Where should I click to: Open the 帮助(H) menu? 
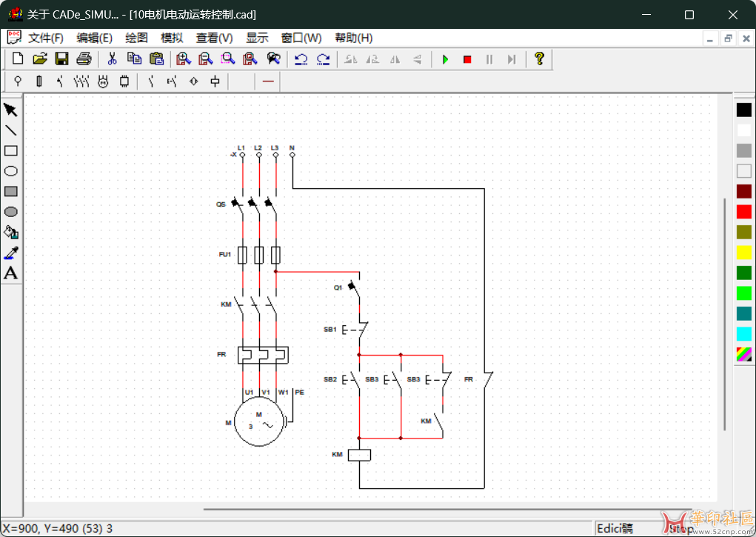pyautogui.click(x=353, y=38)
